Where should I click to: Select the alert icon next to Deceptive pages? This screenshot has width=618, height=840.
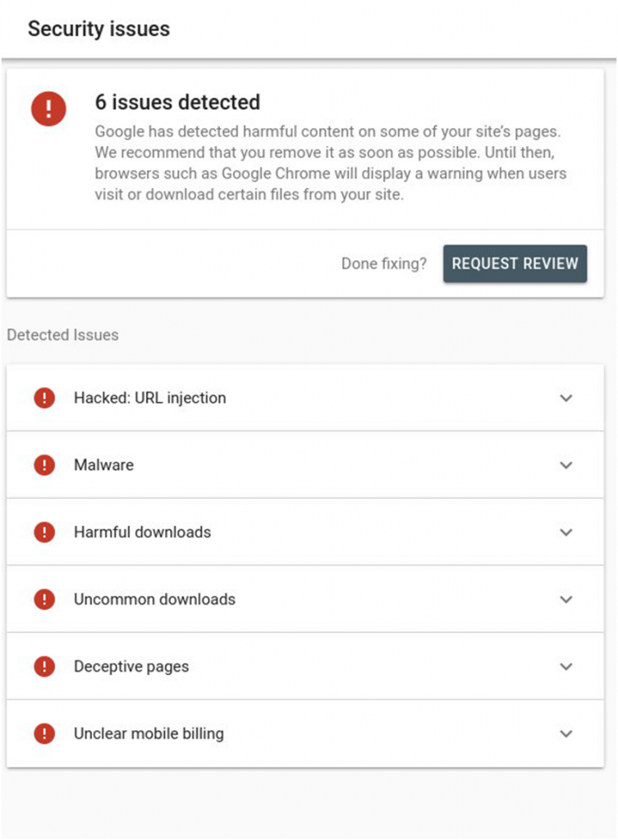point(43,666)
